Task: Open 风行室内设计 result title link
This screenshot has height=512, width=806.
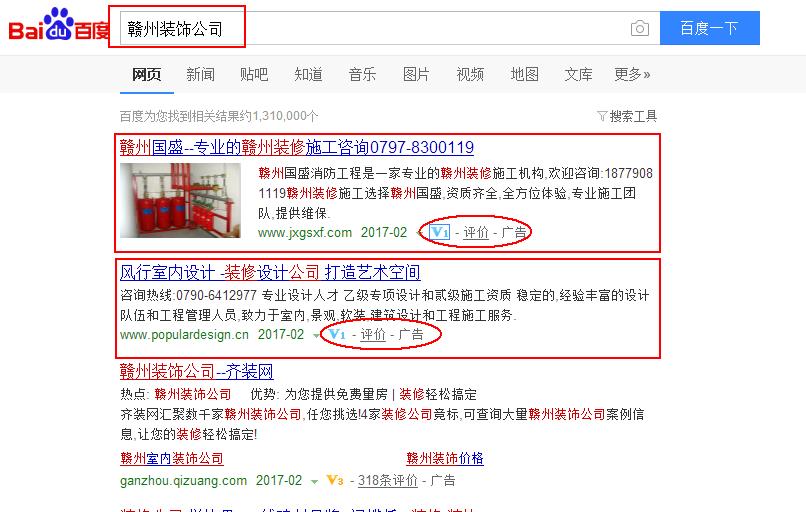Action: click(x=270, y=272)
